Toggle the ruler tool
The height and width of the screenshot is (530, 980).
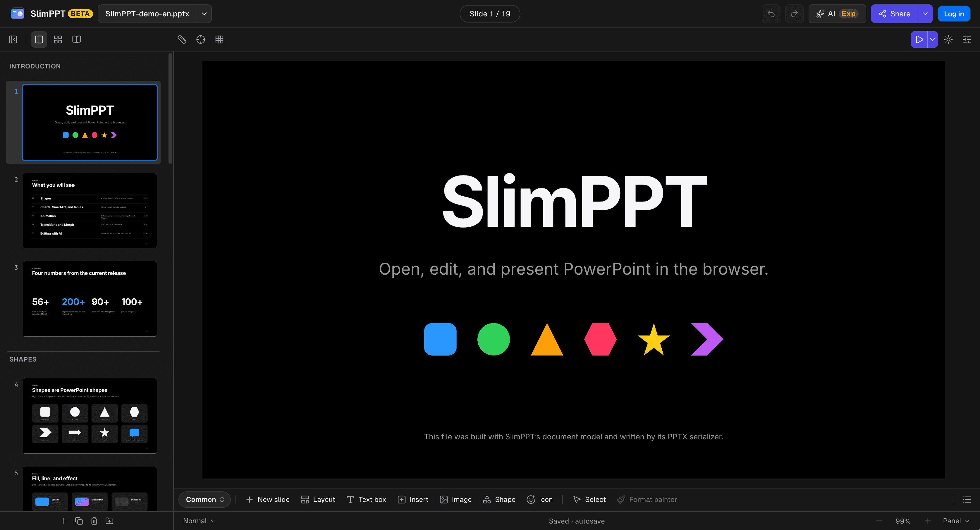[182, 39]
